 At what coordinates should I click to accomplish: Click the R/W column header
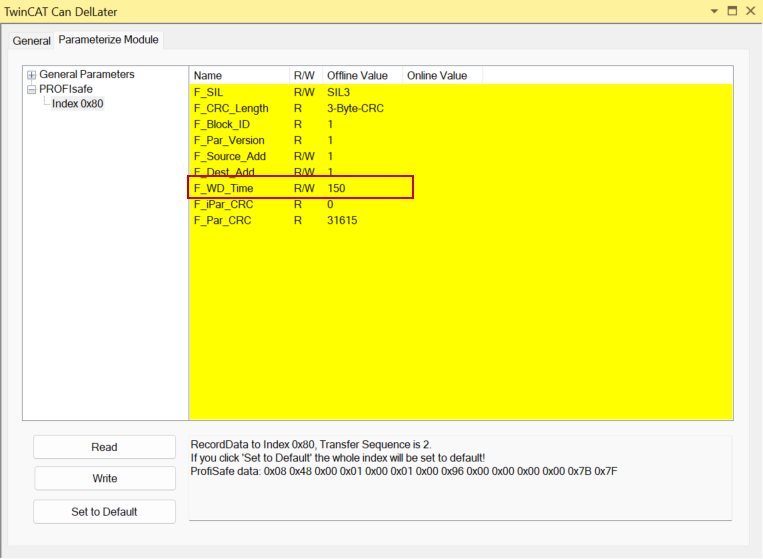click(x=306, y=75)
